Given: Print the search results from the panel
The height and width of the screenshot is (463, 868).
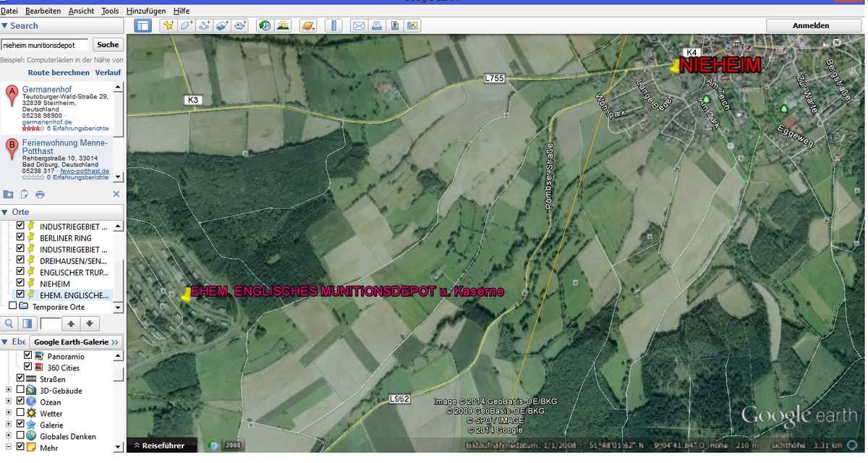Looking at the screenshot, I should 40,194.
